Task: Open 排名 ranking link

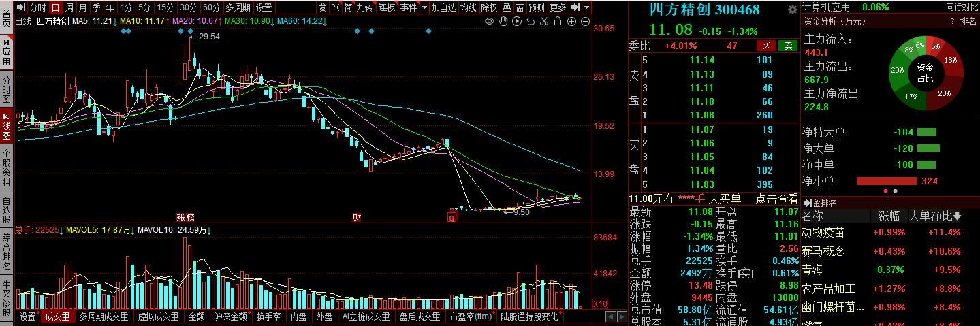Action: (968, 22)
